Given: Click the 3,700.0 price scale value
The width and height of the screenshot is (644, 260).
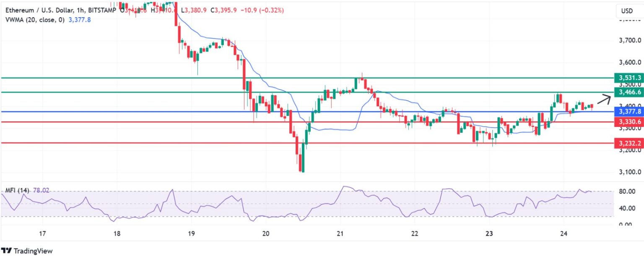Looking at the screenshot, I should pyautogui.click(x=630, y=41).
